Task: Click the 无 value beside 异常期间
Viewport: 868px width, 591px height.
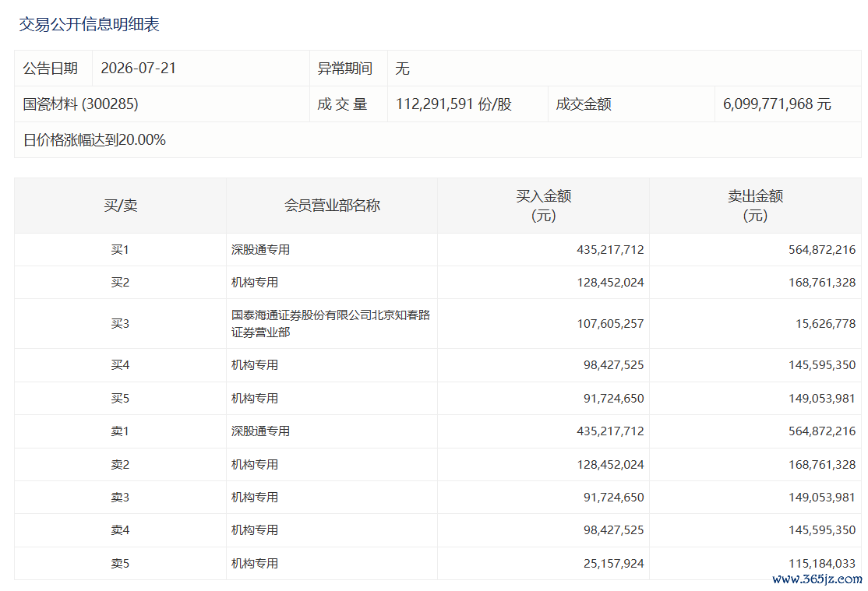Action: [x=403, y=68]
